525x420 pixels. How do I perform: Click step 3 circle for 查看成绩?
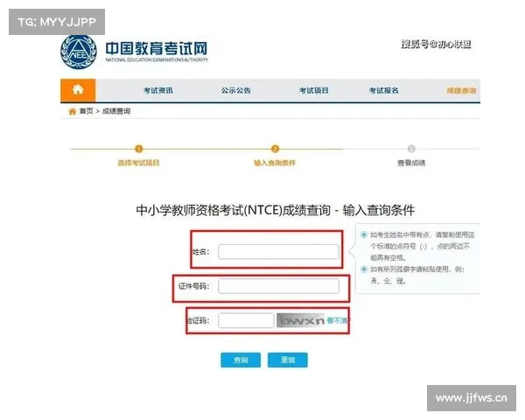(411, 150)
